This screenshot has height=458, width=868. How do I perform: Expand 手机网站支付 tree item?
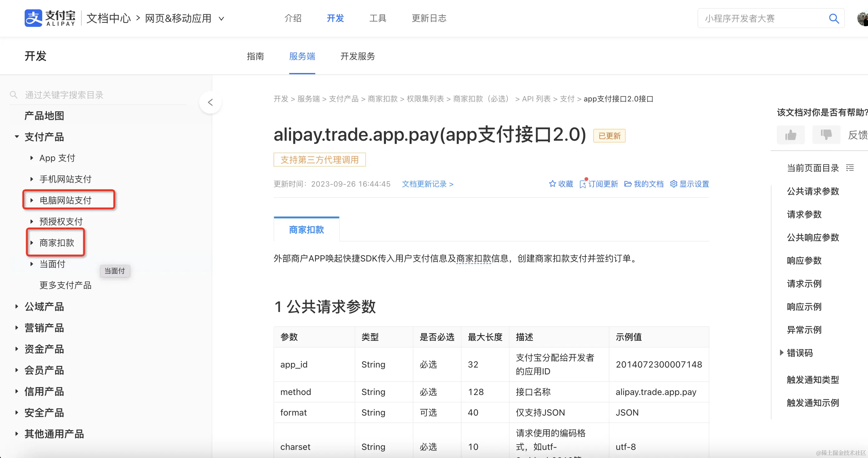[x=32, y=179]
